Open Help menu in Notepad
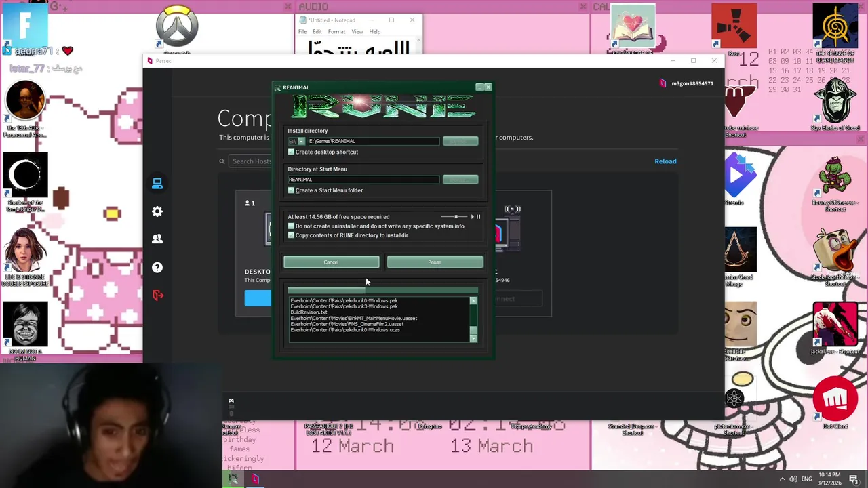This screenshot has height=488, width=868. [x=374, y=32]
